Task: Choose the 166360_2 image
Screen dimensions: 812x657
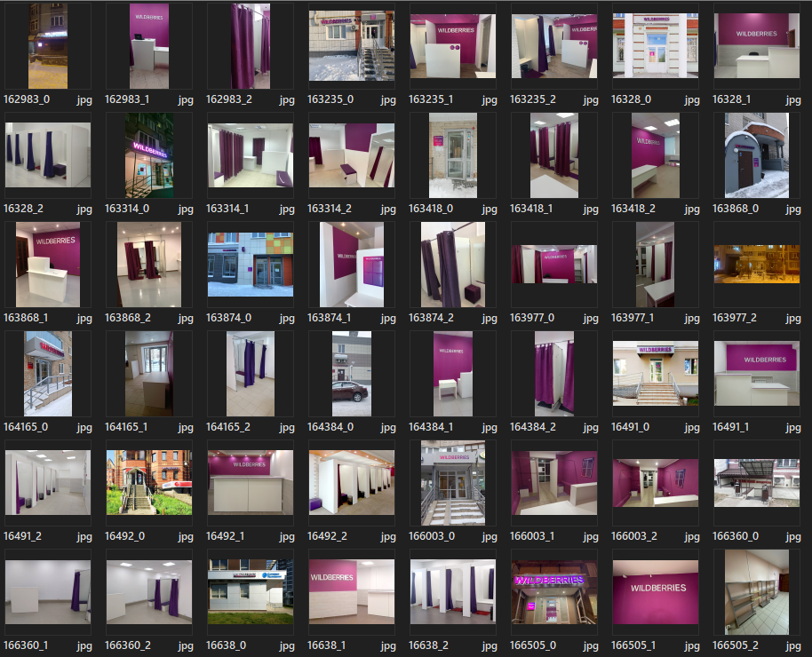Action: tap(149, 592)
